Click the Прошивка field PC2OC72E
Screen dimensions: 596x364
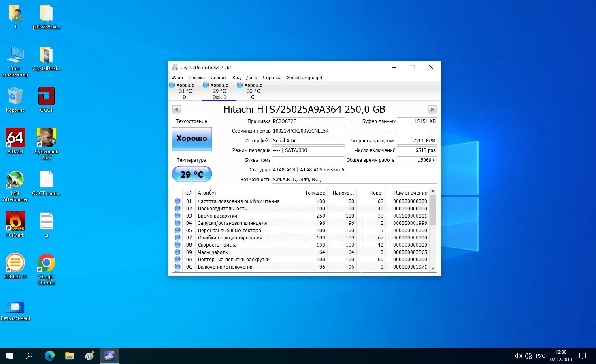(308, 121)
